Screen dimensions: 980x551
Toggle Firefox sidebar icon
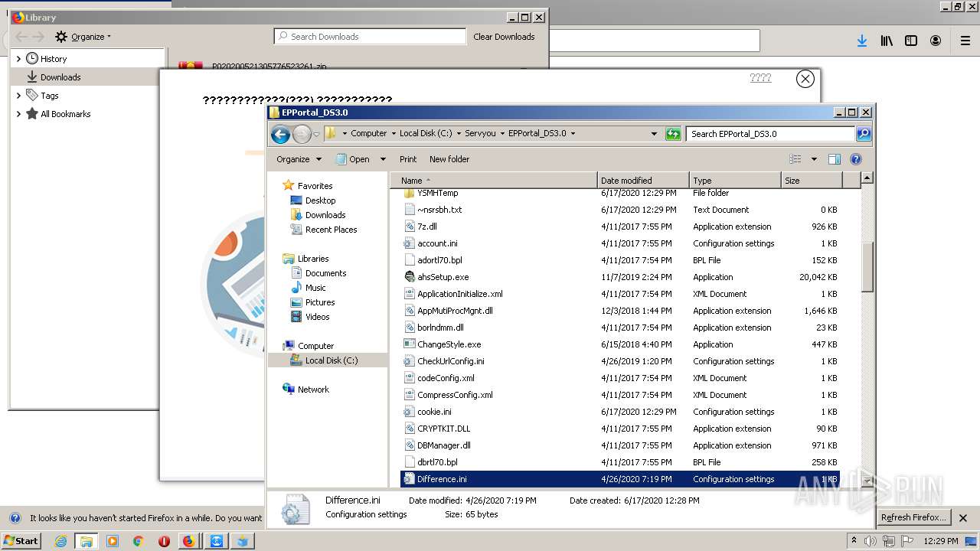(911, 41)
